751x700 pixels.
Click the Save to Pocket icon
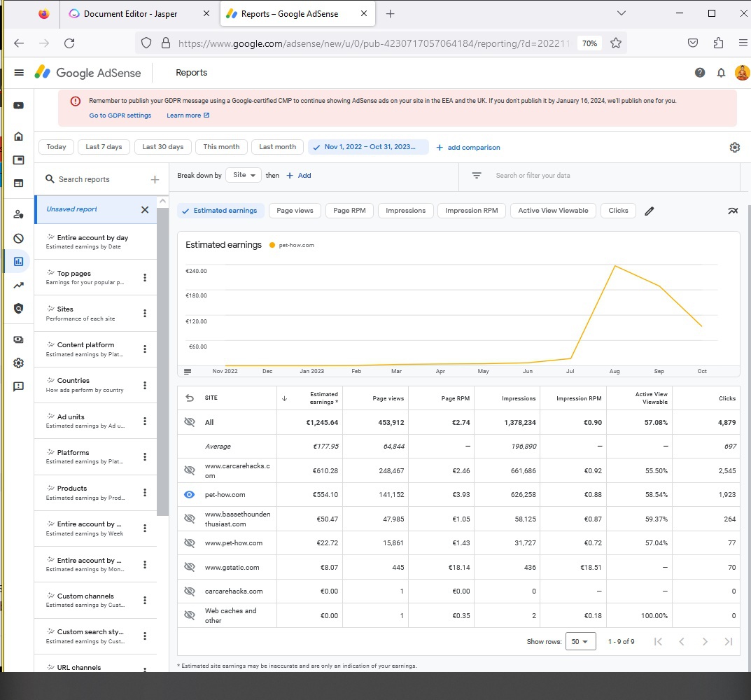[693, 43]
